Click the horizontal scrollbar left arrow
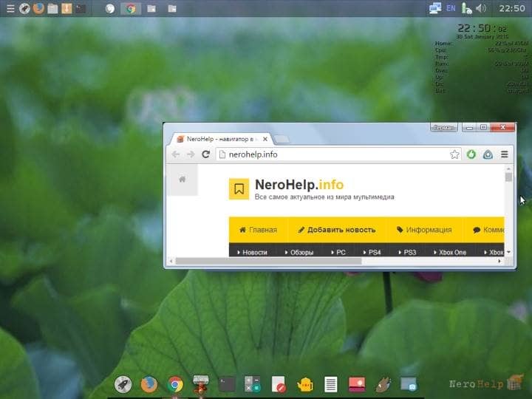The height and width of the screenshot is (399, 532). point(171,261)
